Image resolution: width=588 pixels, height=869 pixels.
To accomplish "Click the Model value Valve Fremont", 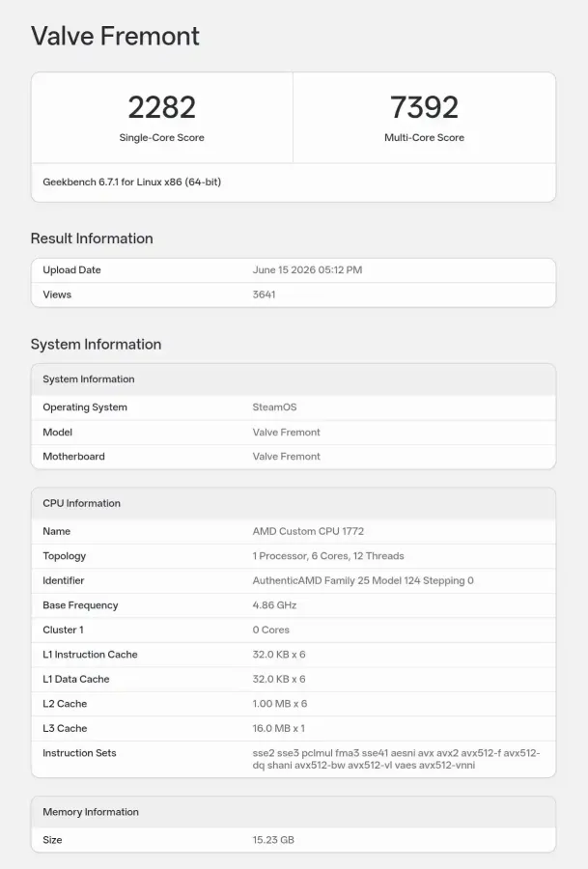I will [x=286, y=432].
